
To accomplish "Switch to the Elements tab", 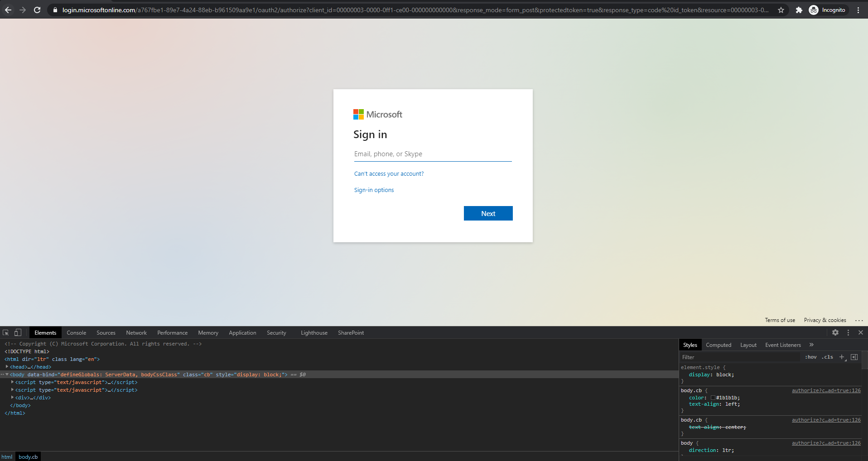I will coord(45,332).
